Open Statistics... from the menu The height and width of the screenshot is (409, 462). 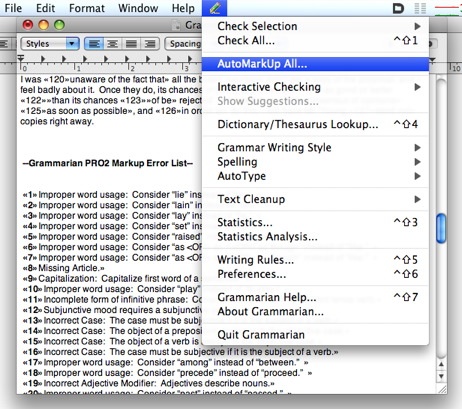click(315, 222)
